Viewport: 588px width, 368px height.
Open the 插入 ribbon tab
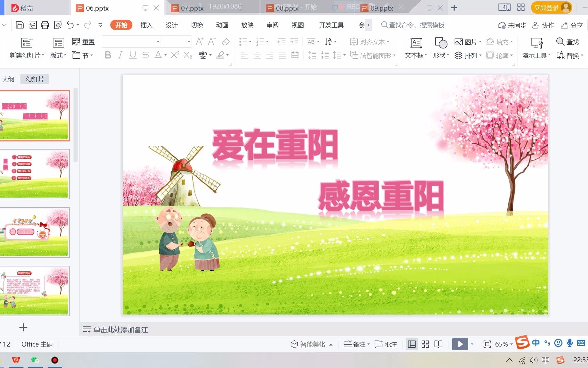click(x=146, y=25)
